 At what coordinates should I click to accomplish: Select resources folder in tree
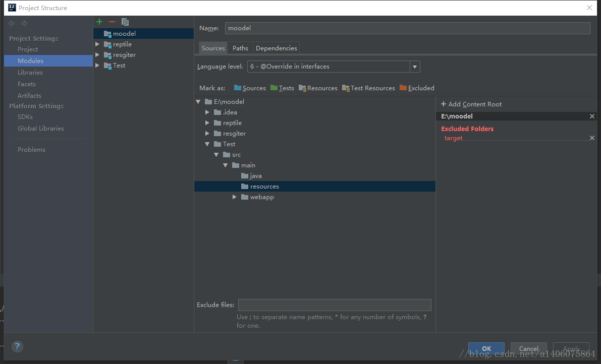click(x=315, y=187)
